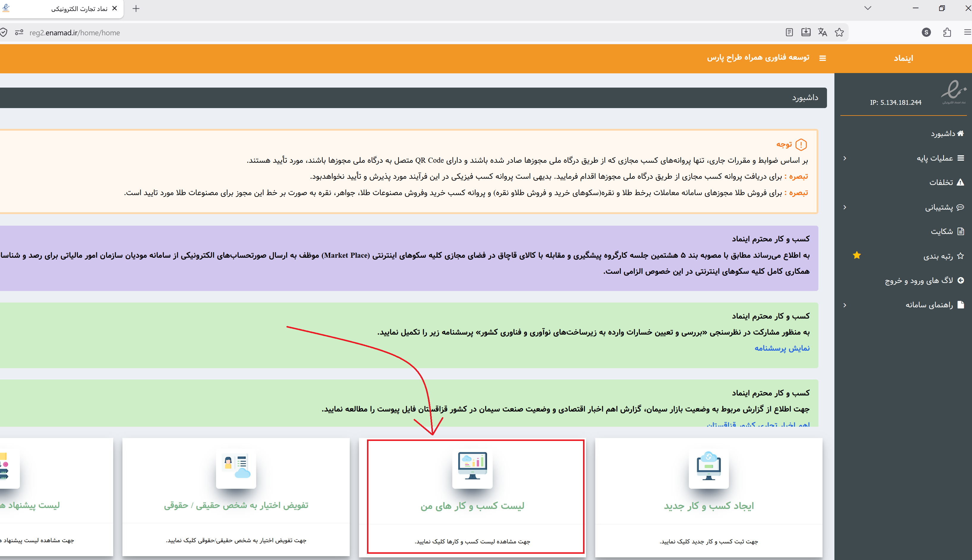Click the outlined star icon next to رتبه بندی
This screenshot has height=560, width=972.
[960, 256]
